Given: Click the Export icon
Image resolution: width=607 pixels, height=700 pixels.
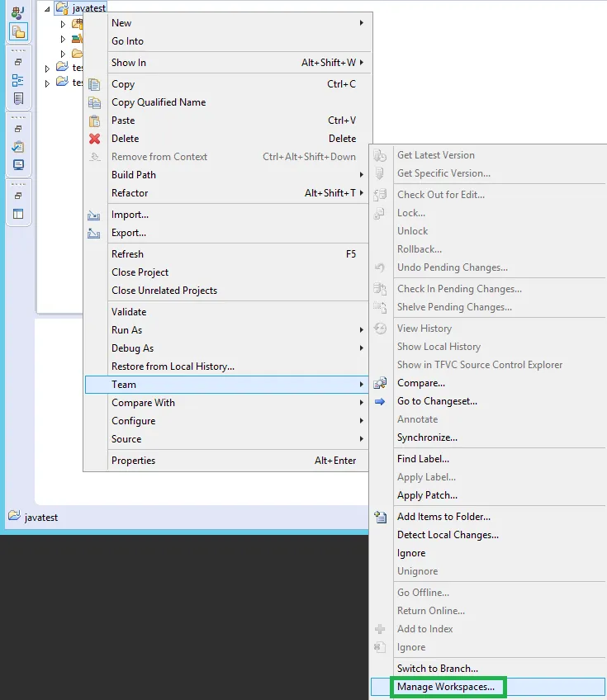Looking at the screenshot, I should (x=94, y=233).
